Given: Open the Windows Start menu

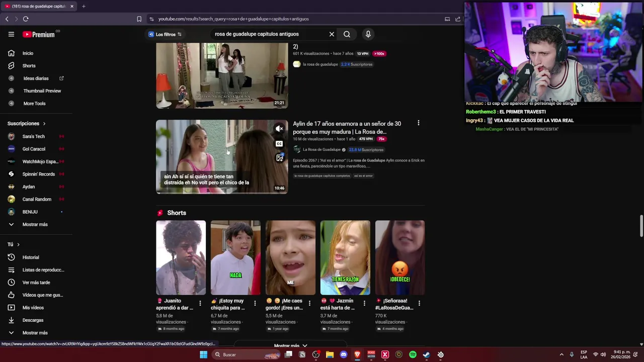Looking at the screenshot, I should pos(203,354).
